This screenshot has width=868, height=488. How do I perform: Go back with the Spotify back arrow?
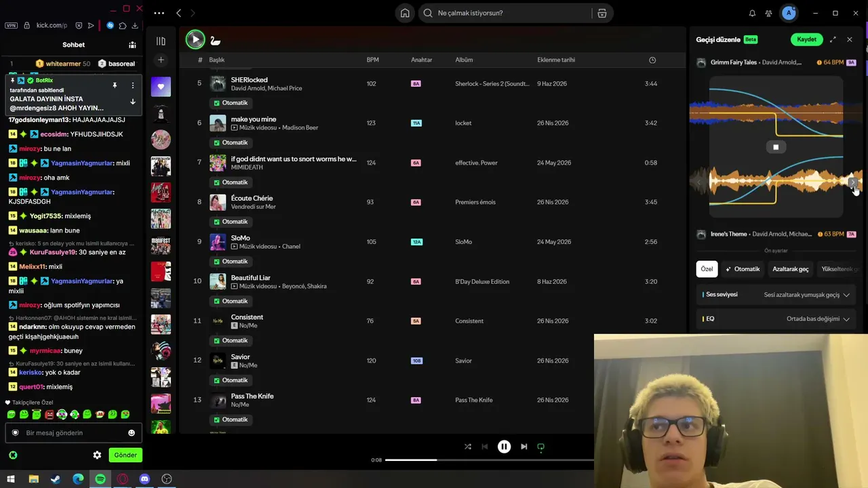tap(178, 13)
